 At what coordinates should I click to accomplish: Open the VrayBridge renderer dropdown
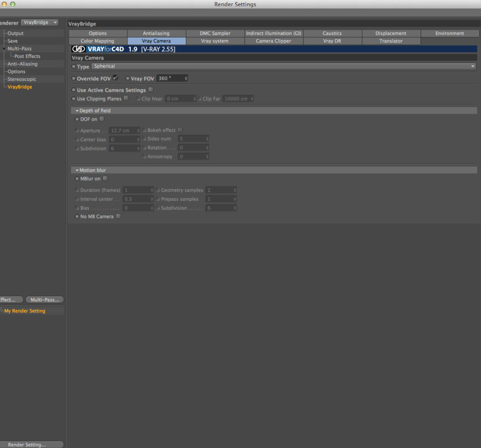[x=39, y=23]
